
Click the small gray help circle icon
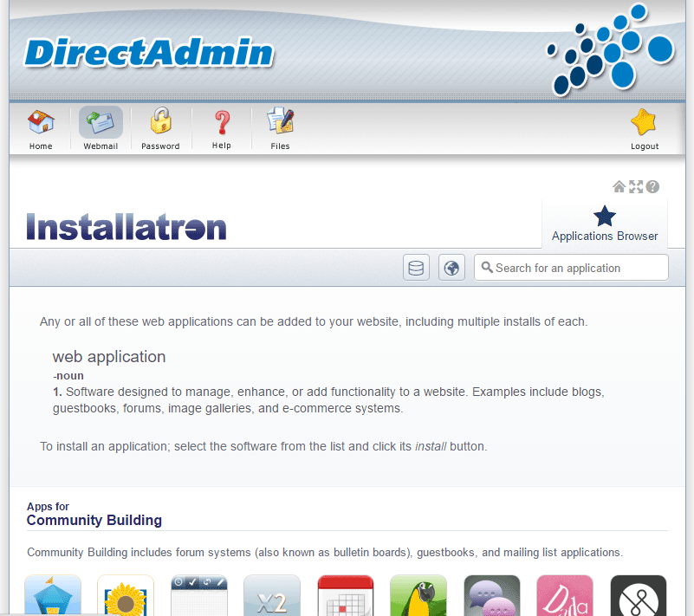tap(652, 187)
